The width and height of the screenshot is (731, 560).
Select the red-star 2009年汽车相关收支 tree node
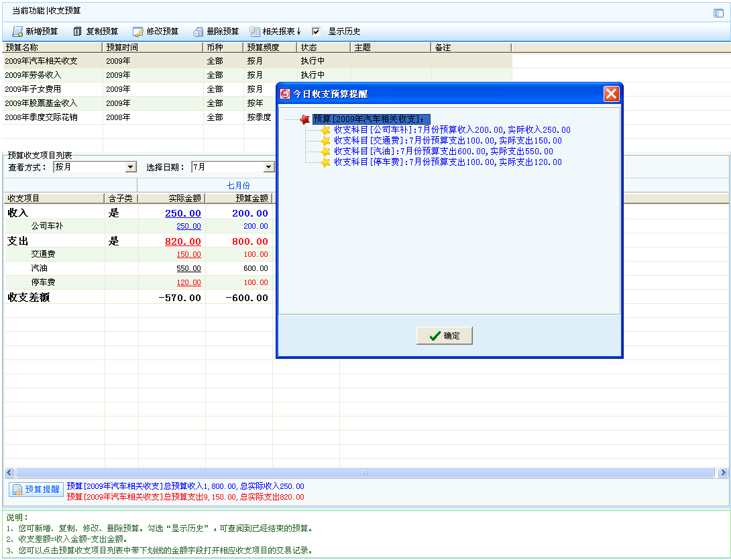(368, 119)
